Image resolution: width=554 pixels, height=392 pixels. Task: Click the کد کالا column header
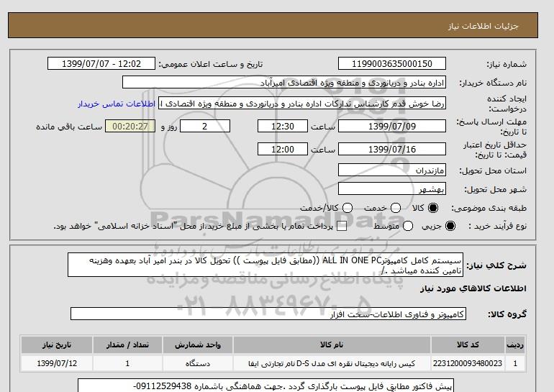point(468,345)
